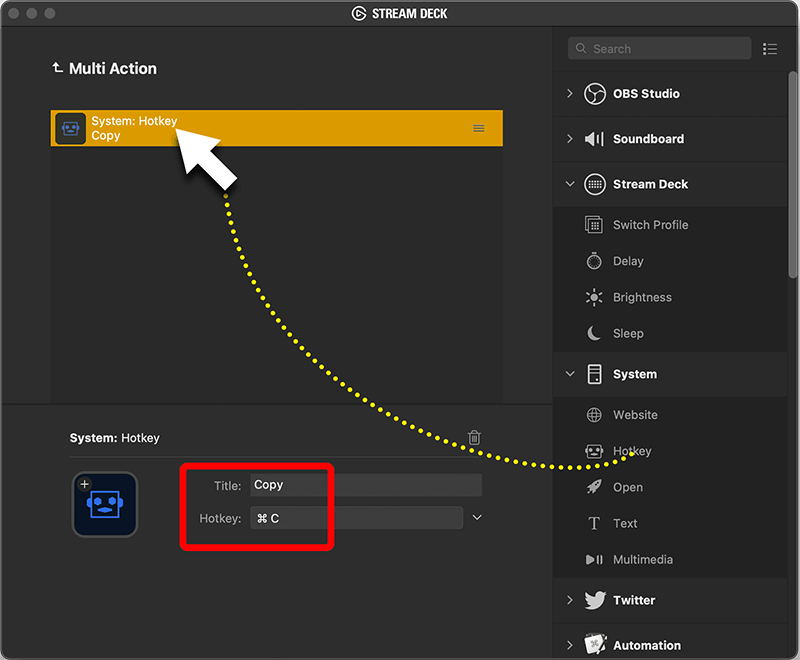The height and width of the screenshot is (660, 800).
Task: Click the search magnifier icon
Action: 581,48
